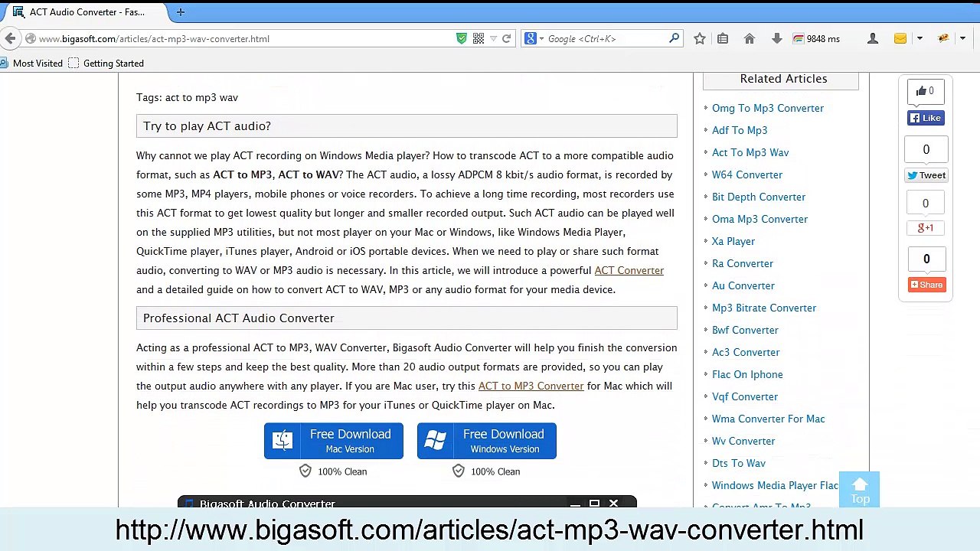
Task: Click the Windows logo on download button
Action: coord(436,441)
